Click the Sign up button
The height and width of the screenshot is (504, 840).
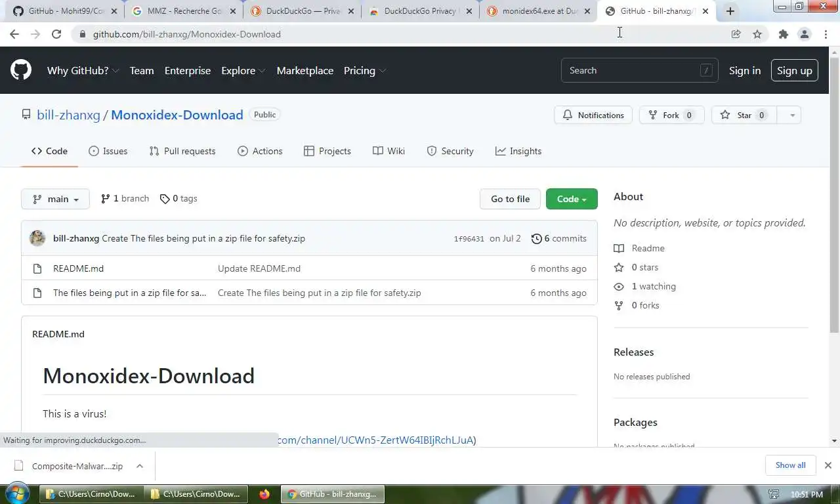pyautogui.click(x=795, y=70)
